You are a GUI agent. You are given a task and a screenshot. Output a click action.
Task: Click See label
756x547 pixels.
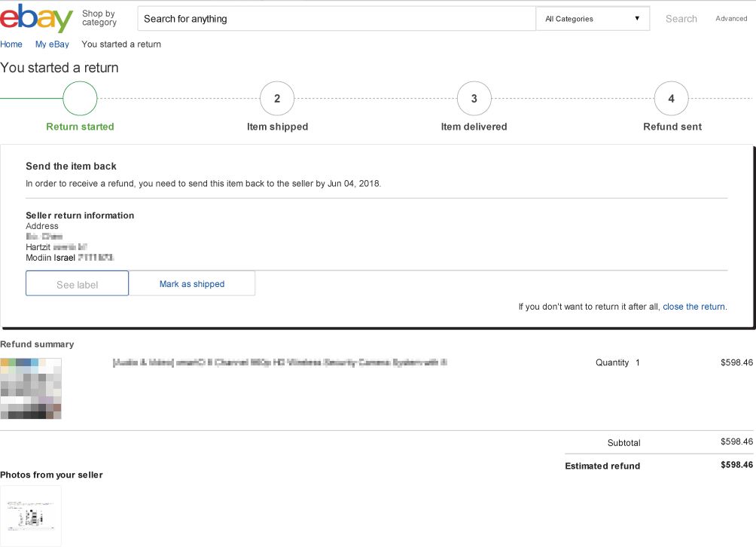pos(77,283)
